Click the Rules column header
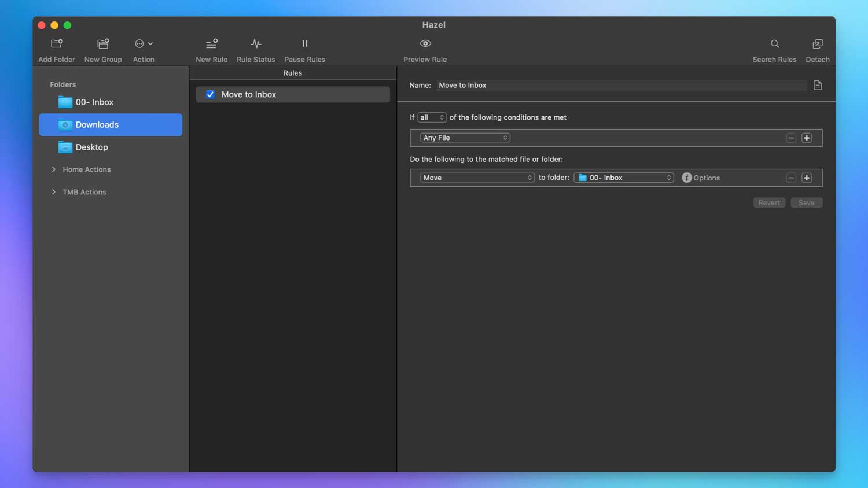868x488 pixels. [x=293, y=73]
